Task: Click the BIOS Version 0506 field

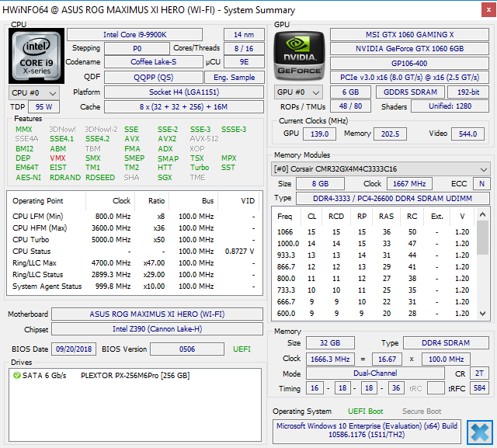Action: pos(187,349)
